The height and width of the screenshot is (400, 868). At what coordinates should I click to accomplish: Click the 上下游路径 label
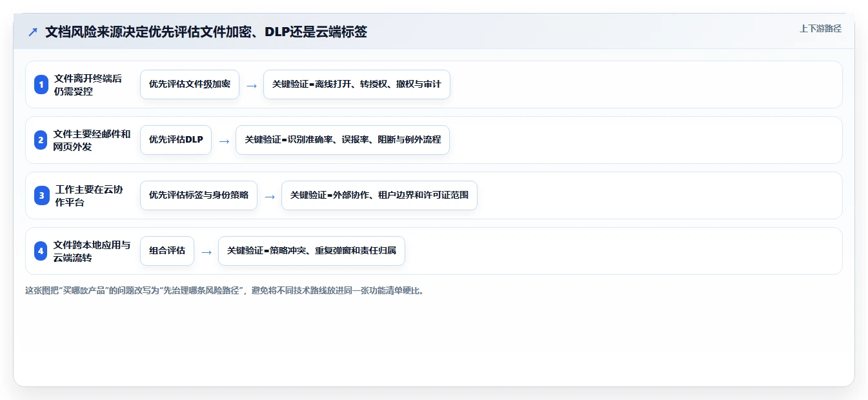tap(820, 28)
